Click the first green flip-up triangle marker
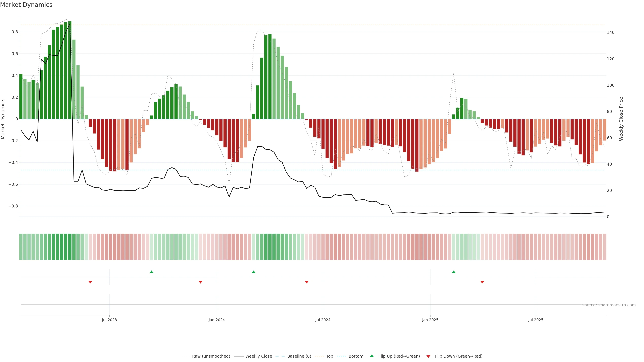 pos(151,272)
